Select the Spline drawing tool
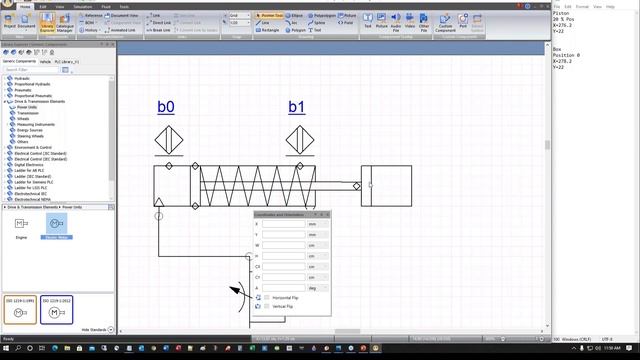 pyautogui.click(x=316, y=23)
